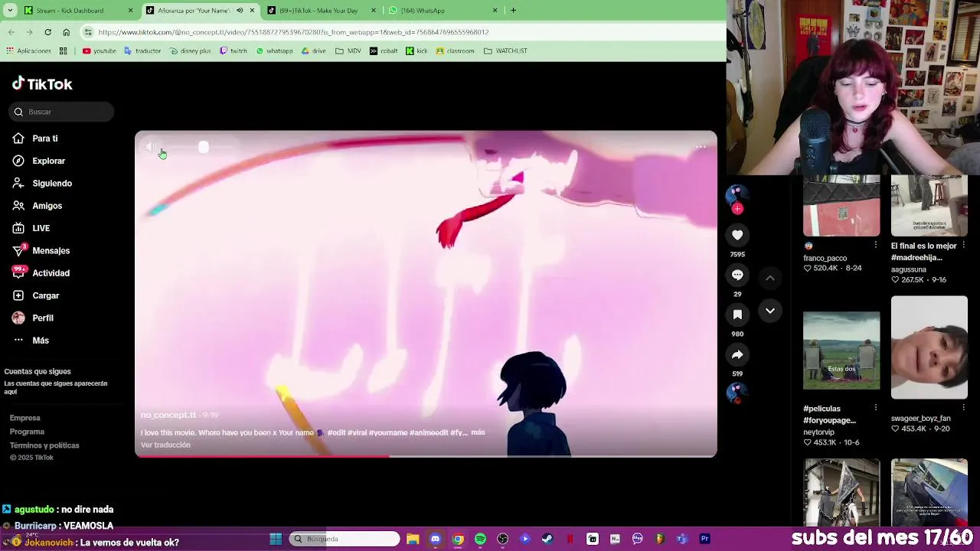
Task: Follow the creator with the red plus button
Action: coord(737,208)
